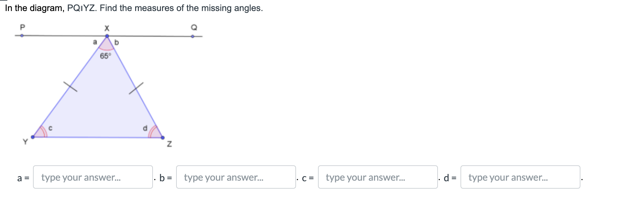The height and width of the screenshot is (207, 644).
Task: Click the answer field for b
Action: 236,177
